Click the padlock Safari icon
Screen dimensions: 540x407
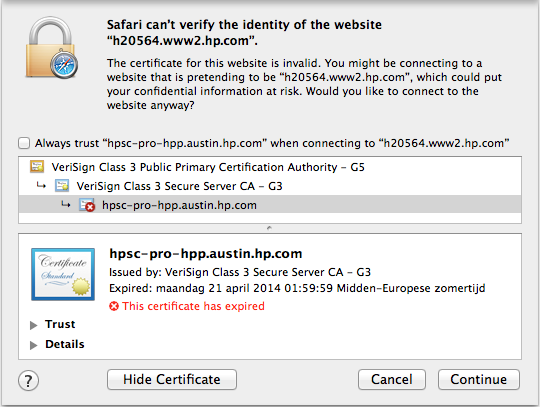point(52,48)
